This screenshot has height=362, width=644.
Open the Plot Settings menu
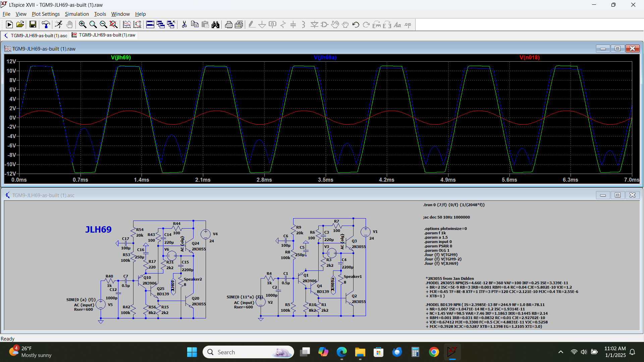pyautogui.click(x=46, y=14)
